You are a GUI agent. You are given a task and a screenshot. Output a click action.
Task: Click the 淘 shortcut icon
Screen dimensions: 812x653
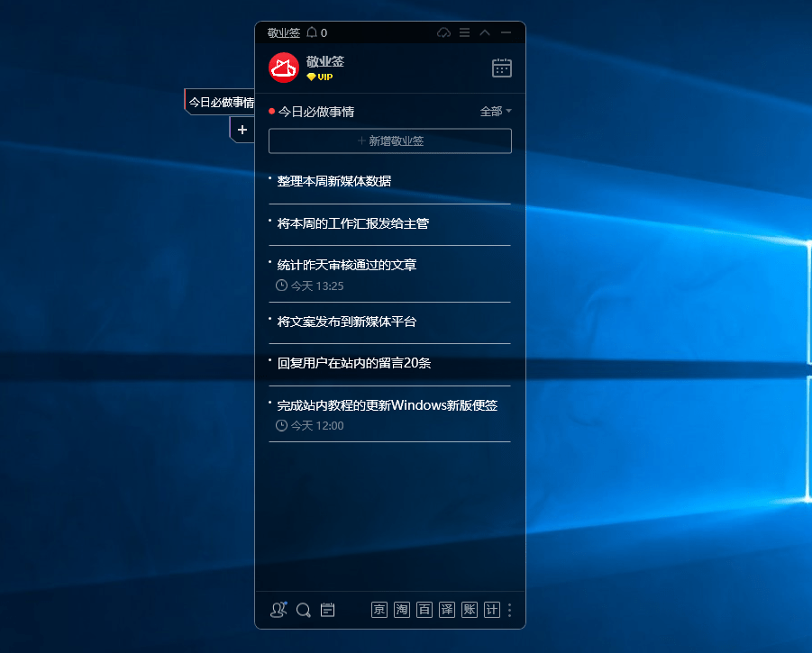click(402, 610)
